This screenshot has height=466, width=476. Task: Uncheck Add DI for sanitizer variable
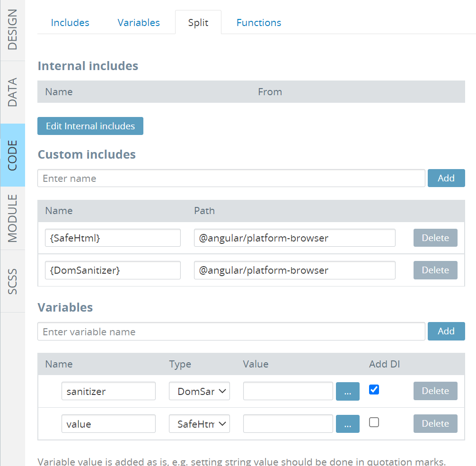(374, 390)
